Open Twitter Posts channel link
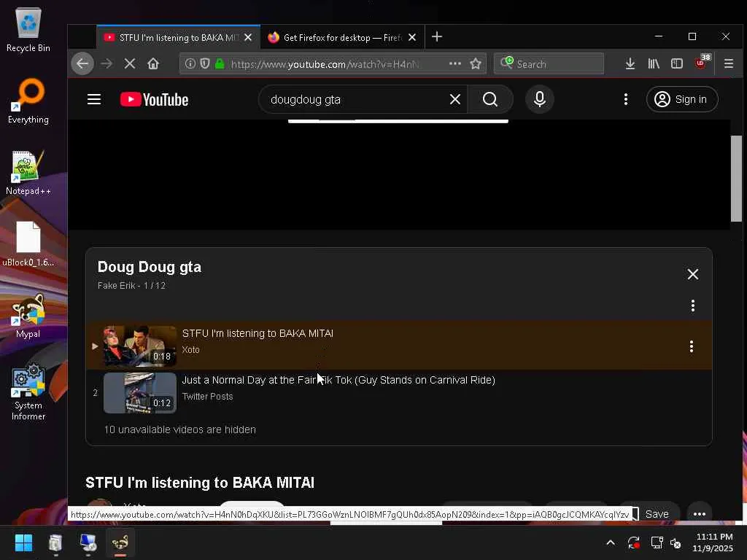747x560 pixels. [207, 396]
